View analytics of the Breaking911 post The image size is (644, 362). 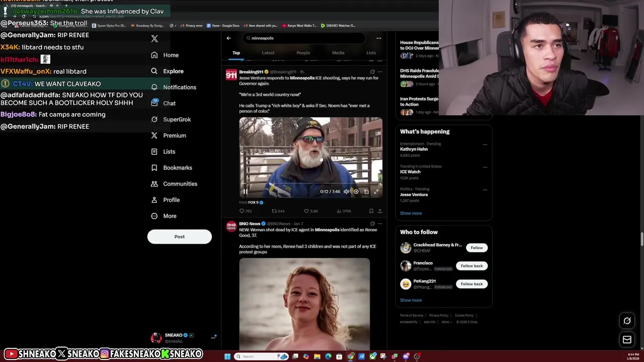point(344,211)
